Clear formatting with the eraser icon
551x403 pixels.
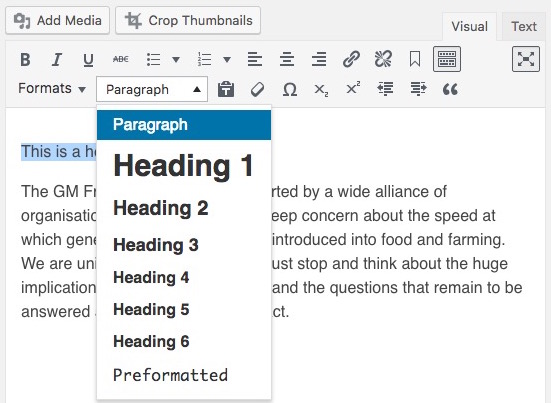257,89
